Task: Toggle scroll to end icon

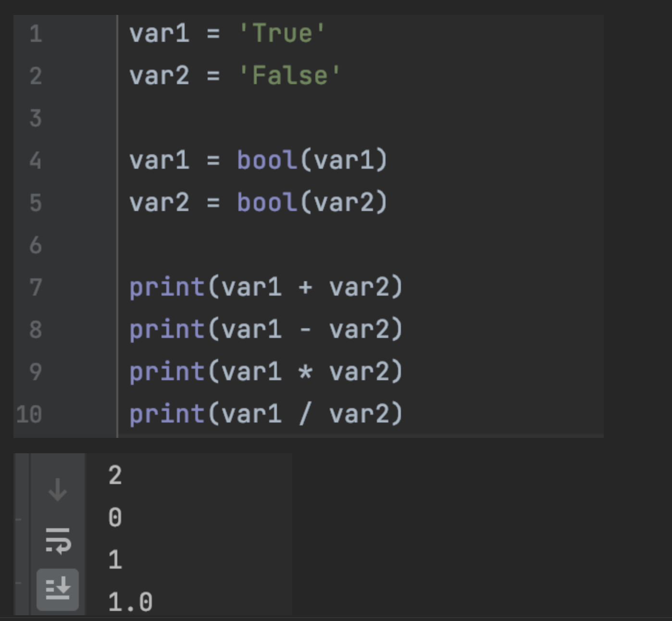Action: click(58, 589)
